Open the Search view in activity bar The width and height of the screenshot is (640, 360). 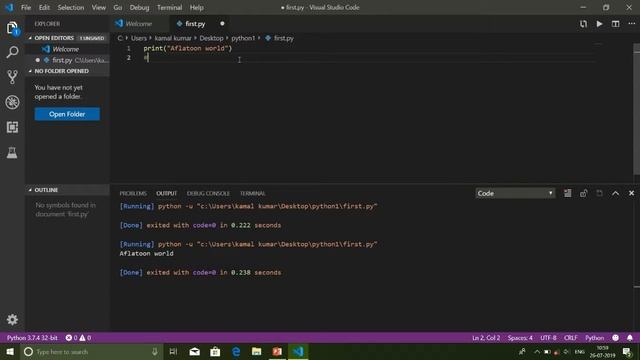[12, 52]
